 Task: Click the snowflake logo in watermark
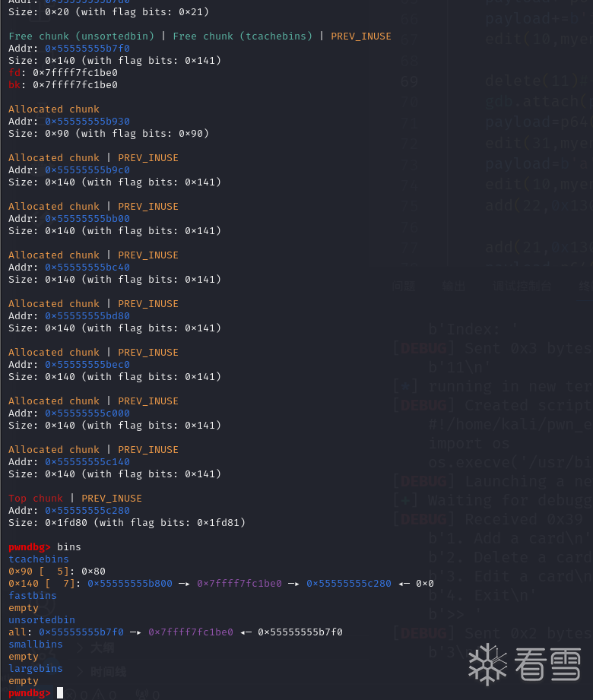[487, 664]
